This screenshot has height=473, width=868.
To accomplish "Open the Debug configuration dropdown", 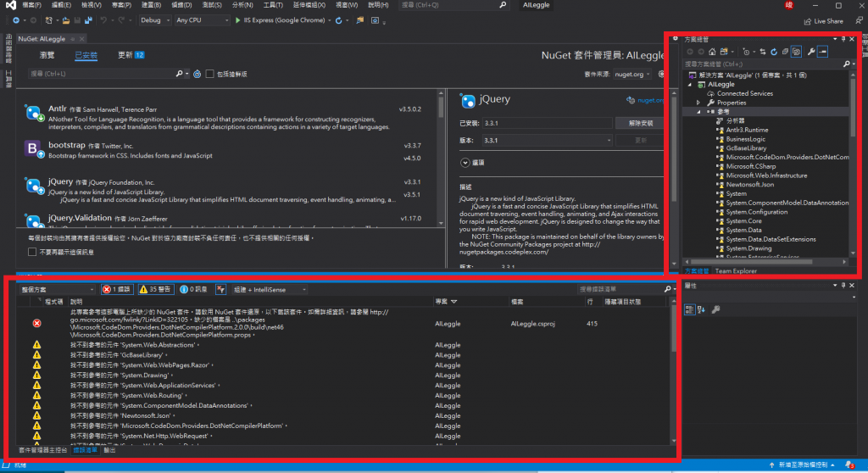I will pyautogui.click(x=154, y=20).
